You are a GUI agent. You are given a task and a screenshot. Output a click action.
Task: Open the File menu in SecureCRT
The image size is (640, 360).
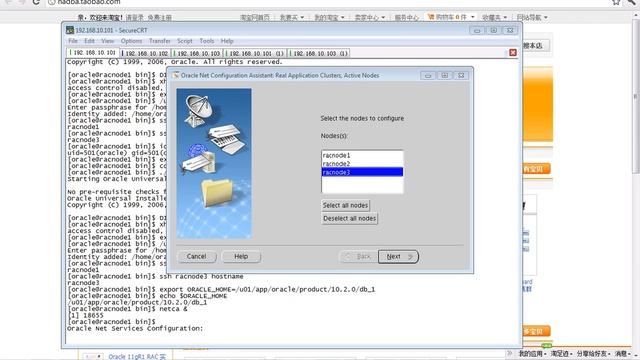73,41
